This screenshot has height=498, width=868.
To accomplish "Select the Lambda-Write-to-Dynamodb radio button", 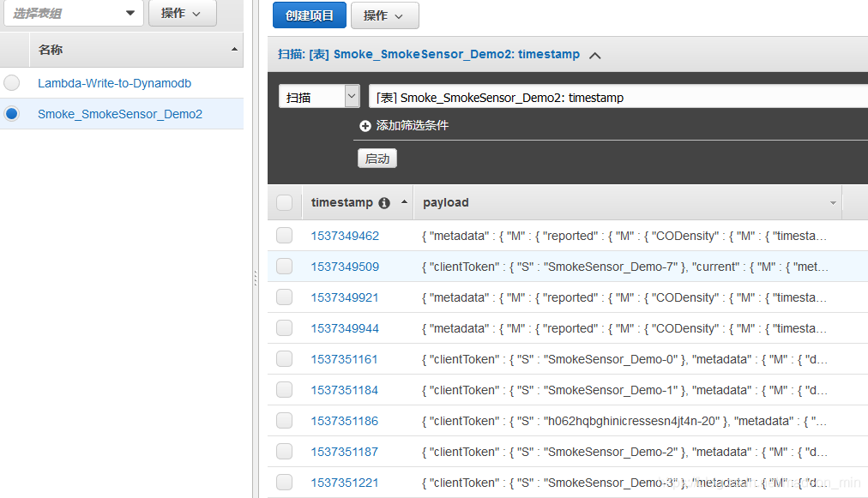I will tap(12, 83).
